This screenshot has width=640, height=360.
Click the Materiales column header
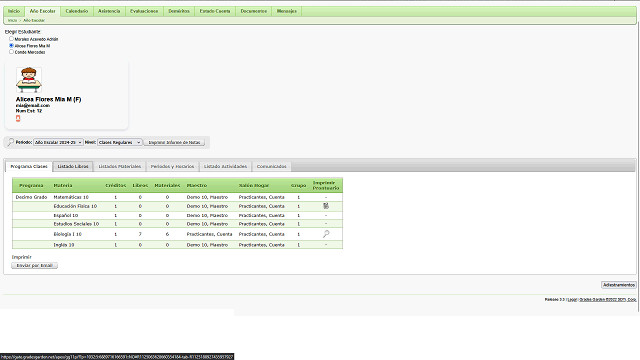167,185
